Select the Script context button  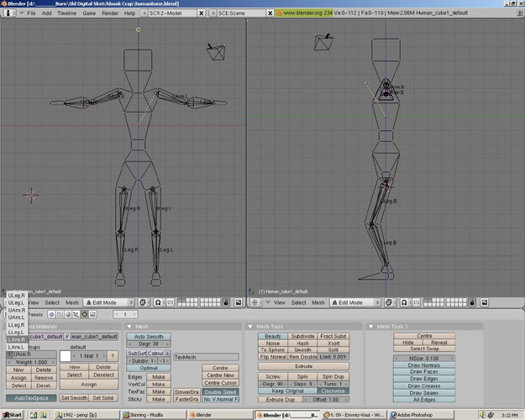pyautogui.click(x=60, y=314)
